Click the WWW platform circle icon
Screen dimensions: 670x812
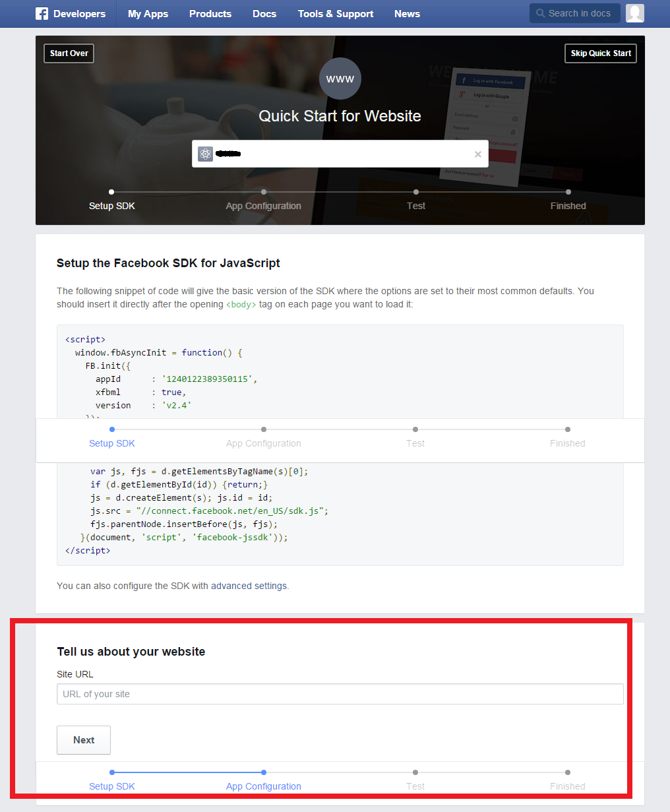tap(340, 78)
